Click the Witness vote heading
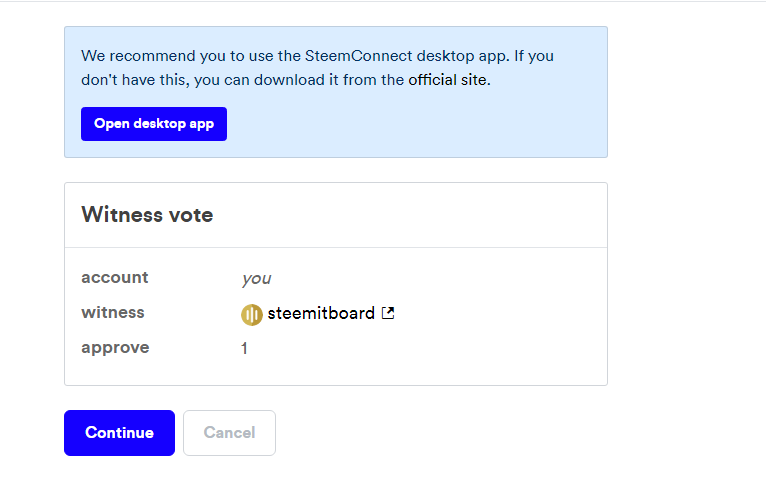Screen dimensions: 766x495 point(147,215)
